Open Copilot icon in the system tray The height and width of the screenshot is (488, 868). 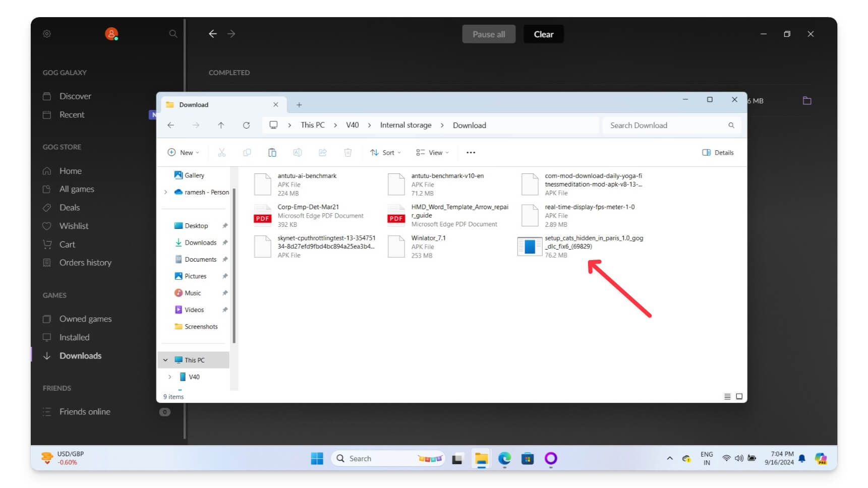click(821, 458)
